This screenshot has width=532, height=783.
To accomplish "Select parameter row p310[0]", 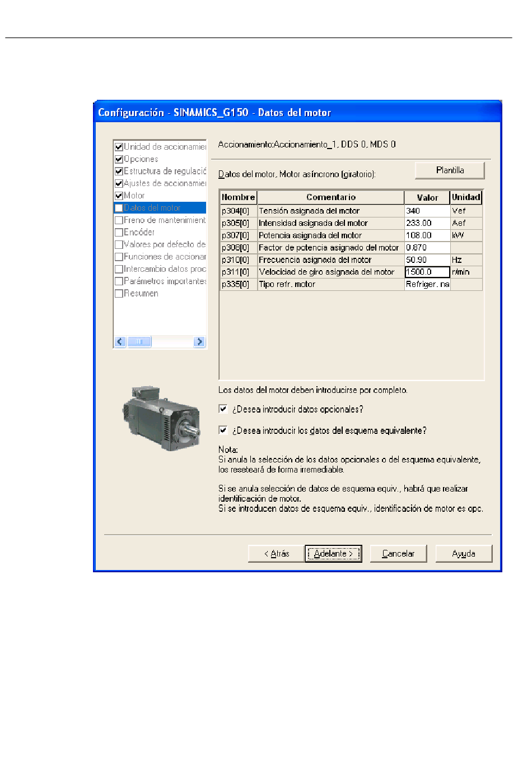I will coord(238,260).
